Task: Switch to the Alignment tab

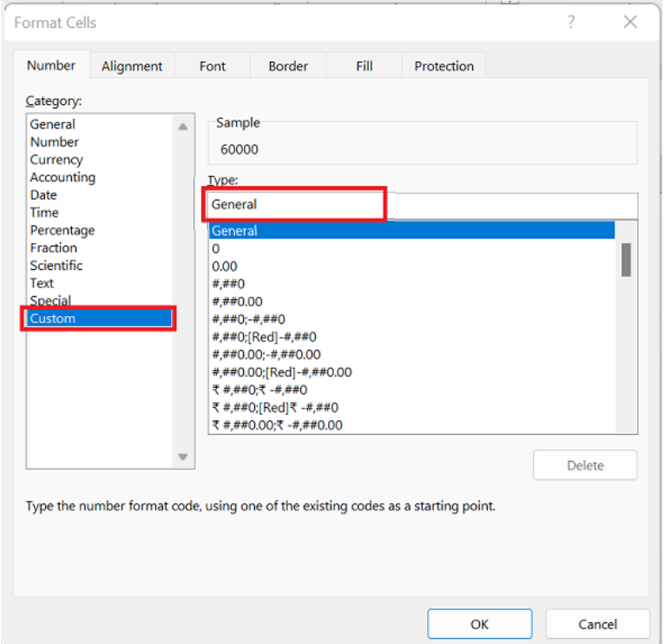Action: pos(132,66)
